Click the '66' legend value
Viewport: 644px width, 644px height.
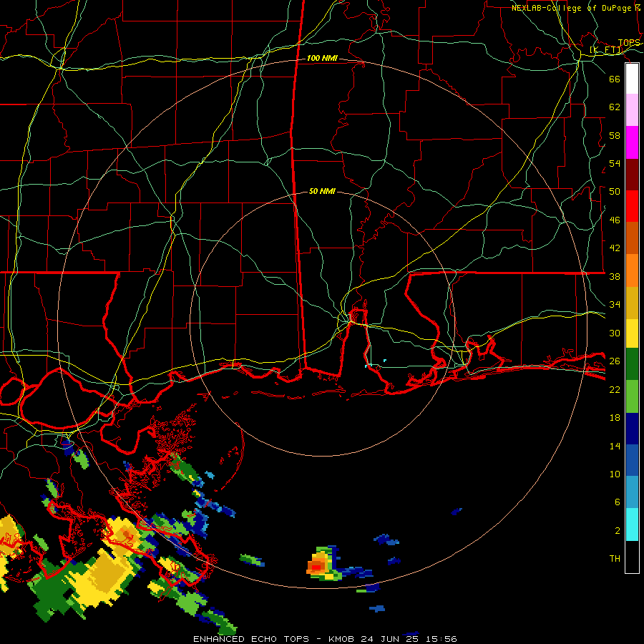615,79
